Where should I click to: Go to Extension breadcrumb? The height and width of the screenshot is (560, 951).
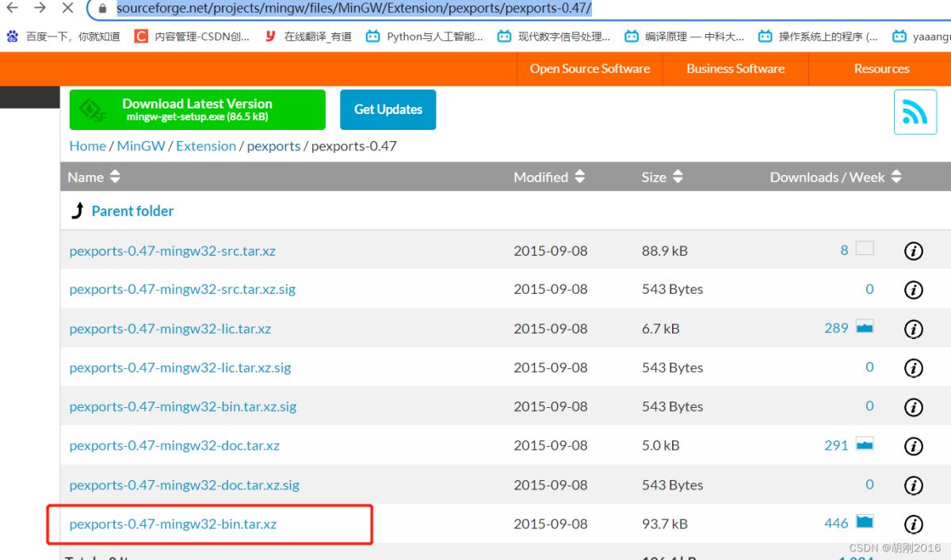click(x=206, y=146)
